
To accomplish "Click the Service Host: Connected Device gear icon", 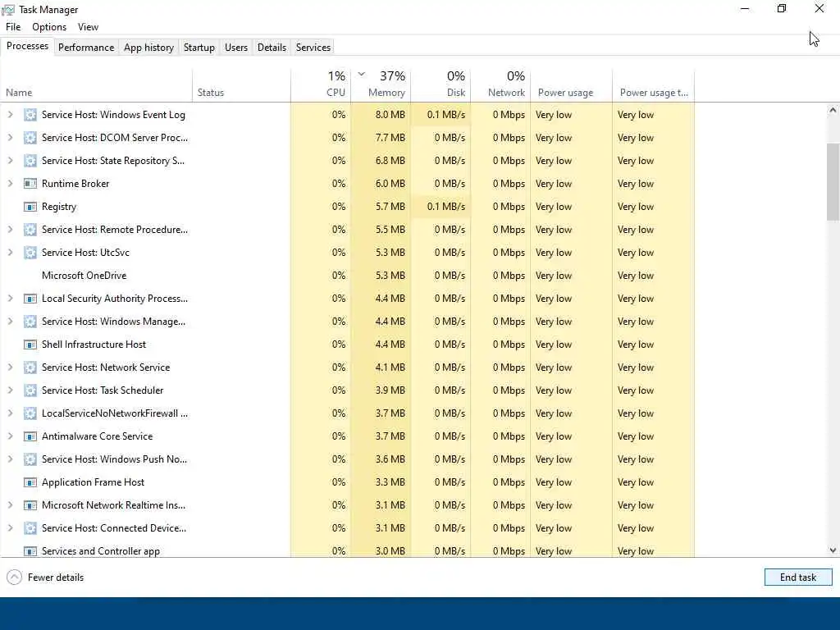I will pos(30,528).
